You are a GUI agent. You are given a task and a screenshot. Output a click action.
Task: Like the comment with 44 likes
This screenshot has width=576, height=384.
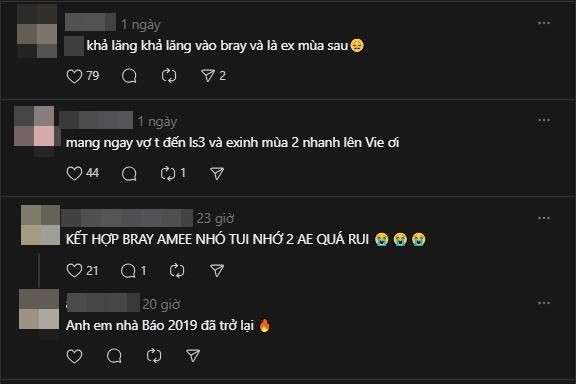coord(74,173)
